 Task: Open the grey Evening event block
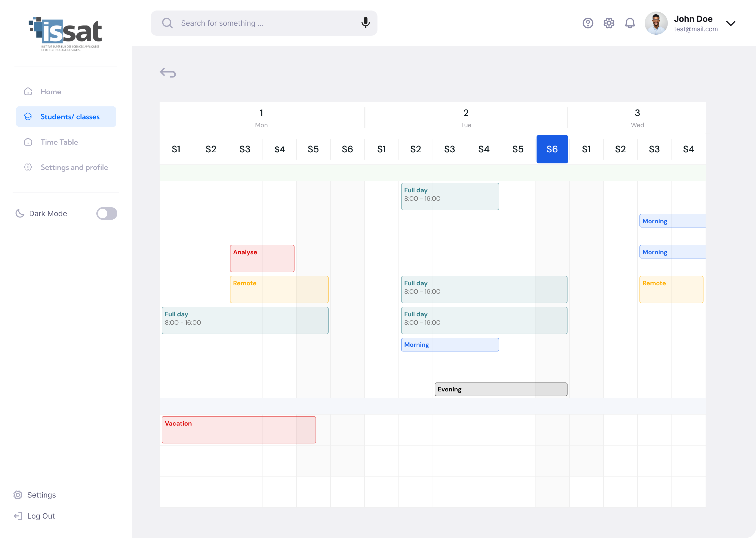501,389
